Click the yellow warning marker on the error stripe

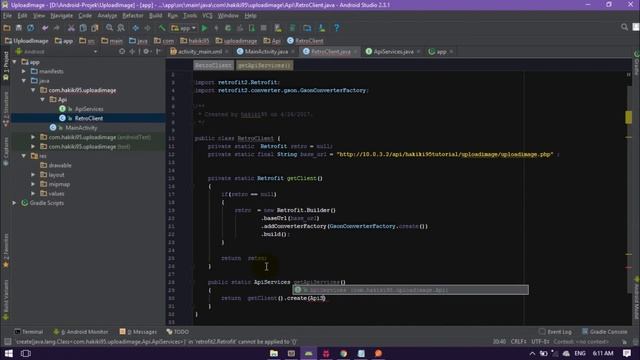tap(628, 117)
